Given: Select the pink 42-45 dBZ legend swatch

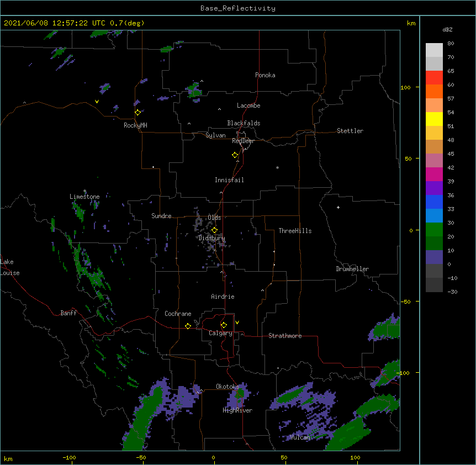Looking at the screenshot, I should tap(434, 161).
